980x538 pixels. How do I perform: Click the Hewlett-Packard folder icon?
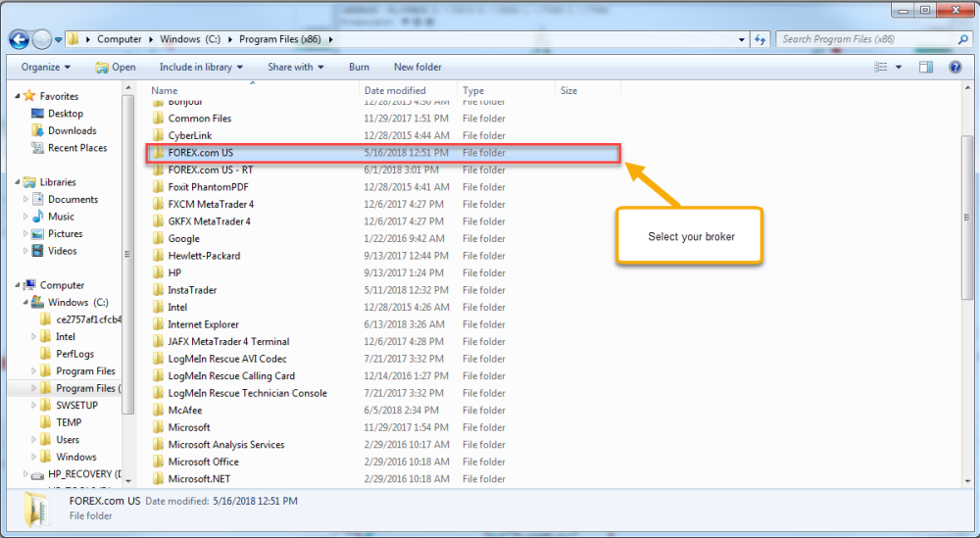coord(158,256)
